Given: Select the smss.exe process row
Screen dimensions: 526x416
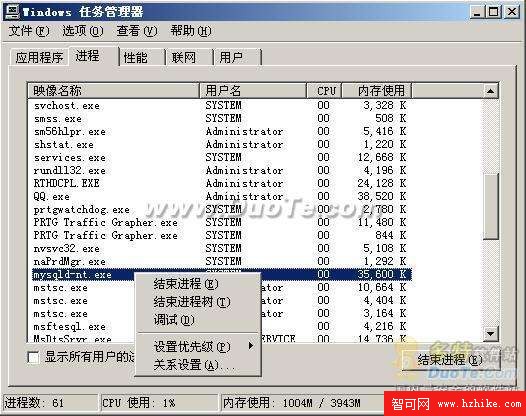Looking at the screenshot, I should [x=220, y=118].
